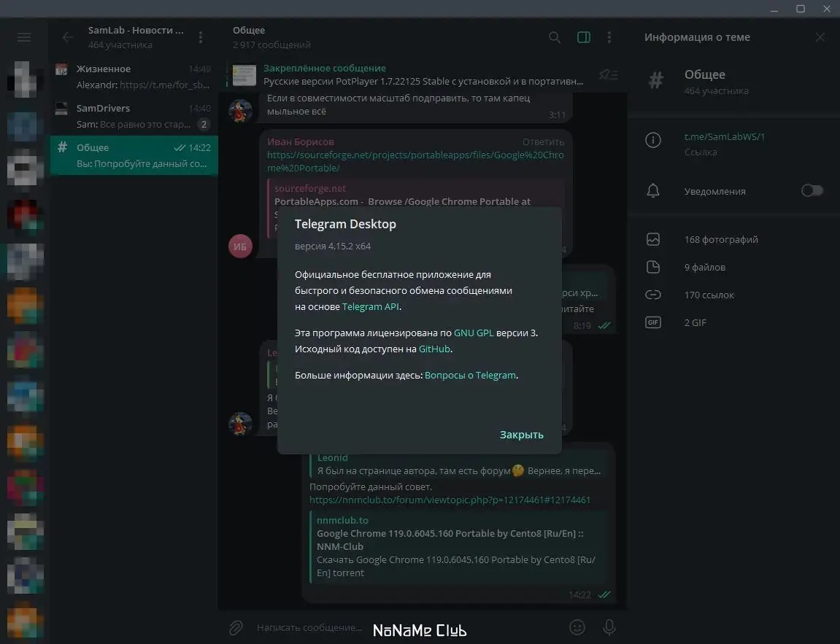Open chat header three-dots menu

[x=609, y=37]
